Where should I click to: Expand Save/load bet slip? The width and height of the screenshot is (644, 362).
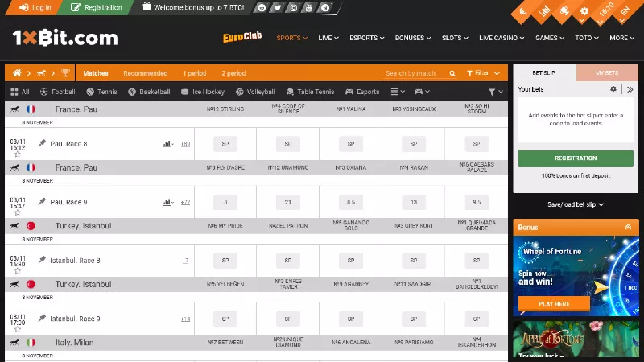click(576, 204)
